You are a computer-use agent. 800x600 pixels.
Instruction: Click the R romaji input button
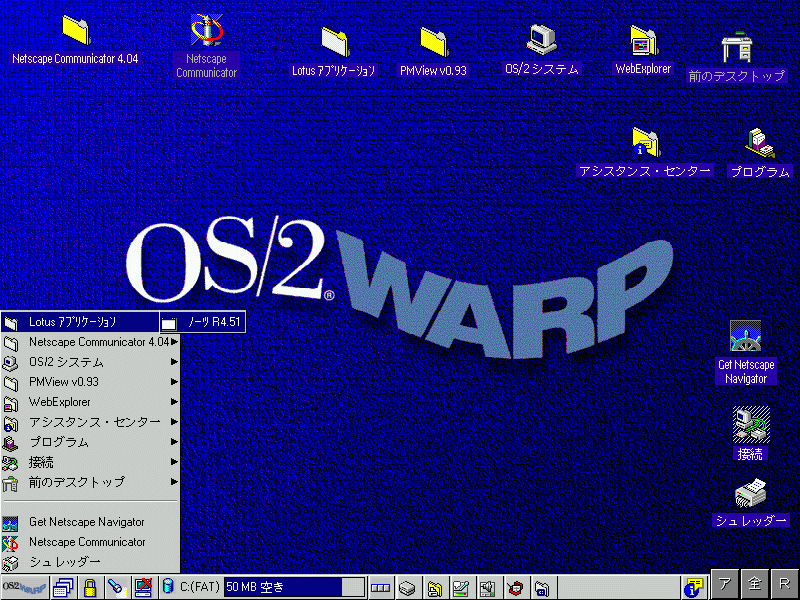784,584
